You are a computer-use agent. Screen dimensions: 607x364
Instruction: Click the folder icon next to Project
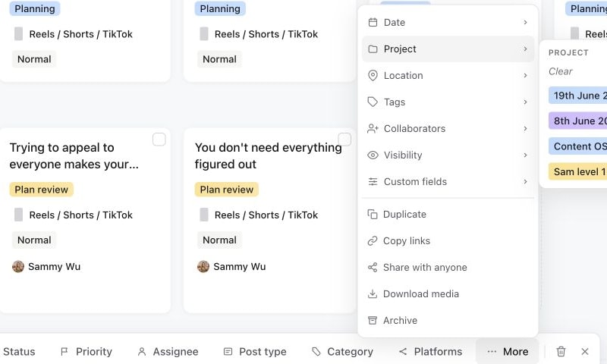click(373, 49)
